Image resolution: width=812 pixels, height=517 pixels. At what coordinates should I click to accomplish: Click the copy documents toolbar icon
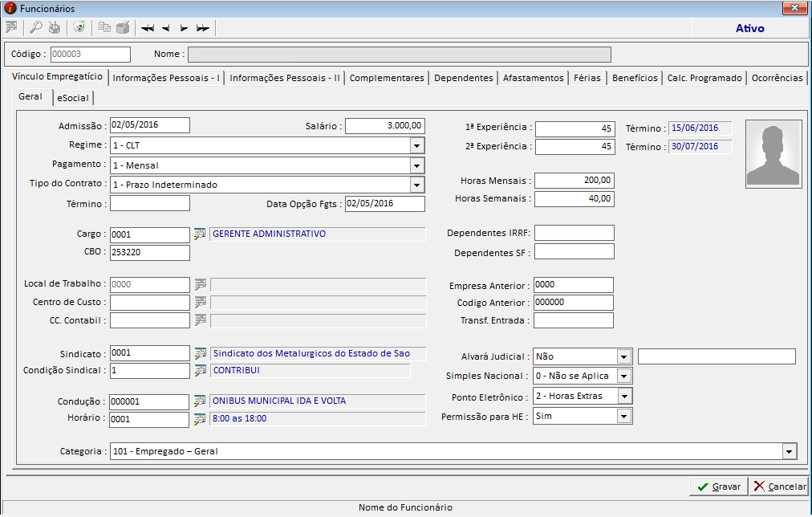[104, 27]
